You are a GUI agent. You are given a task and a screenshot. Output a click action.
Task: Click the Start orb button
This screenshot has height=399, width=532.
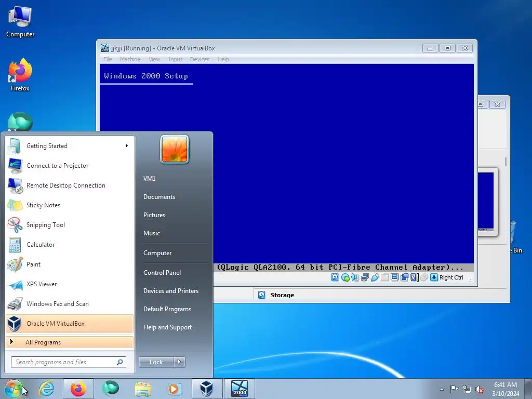click(x=14, y=389)
